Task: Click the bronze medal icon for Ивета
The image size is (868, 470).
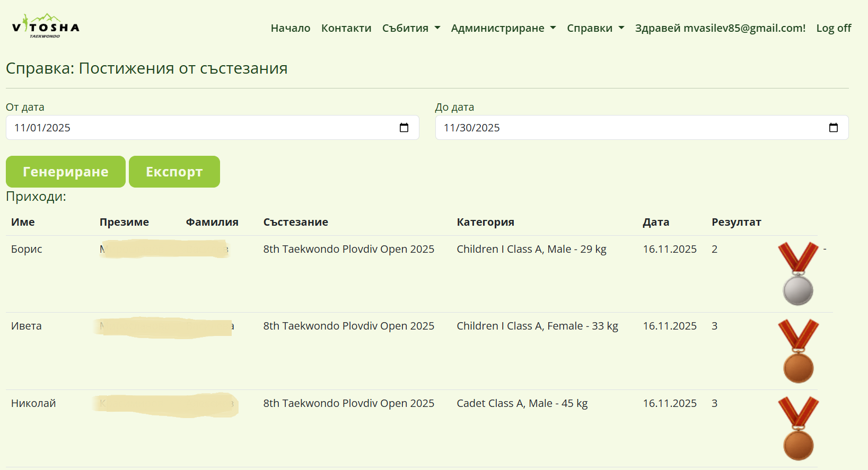Action: click(798, 351)
